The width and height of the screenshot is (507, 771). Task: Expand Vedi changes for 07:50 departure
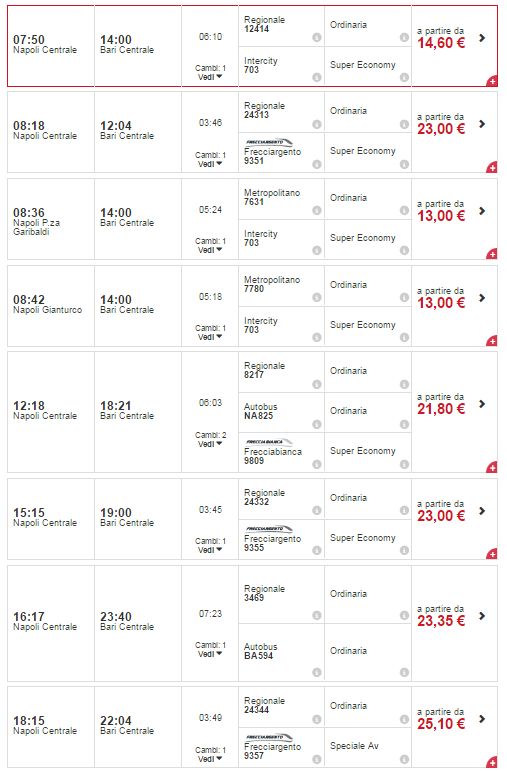pyautogui.click(x=210, y=77)
